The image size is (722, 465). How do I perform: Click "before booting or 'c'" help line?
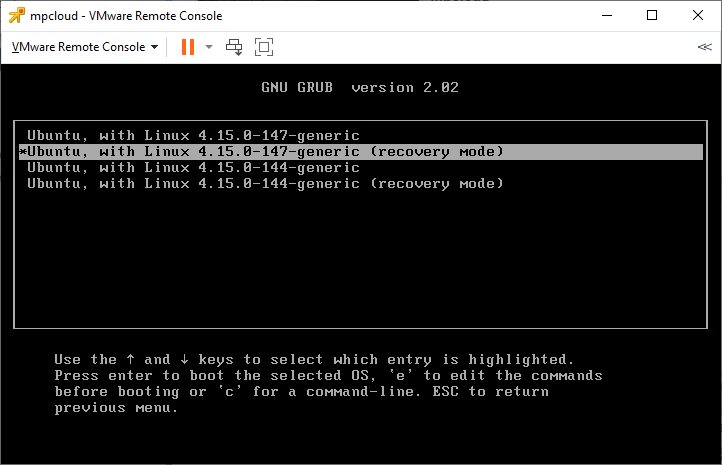[x=302, y=392]
